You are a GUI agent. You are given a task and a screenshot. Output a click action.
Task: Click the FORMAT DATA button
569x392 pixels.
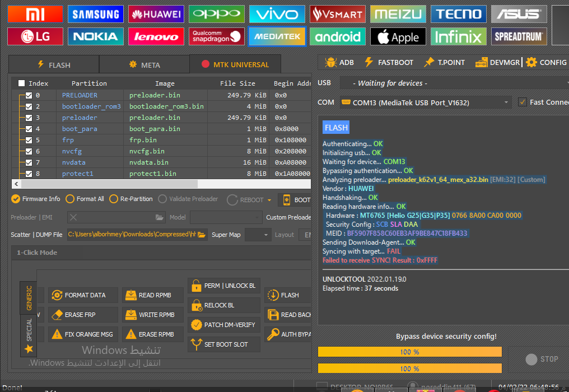click(83, 295)
